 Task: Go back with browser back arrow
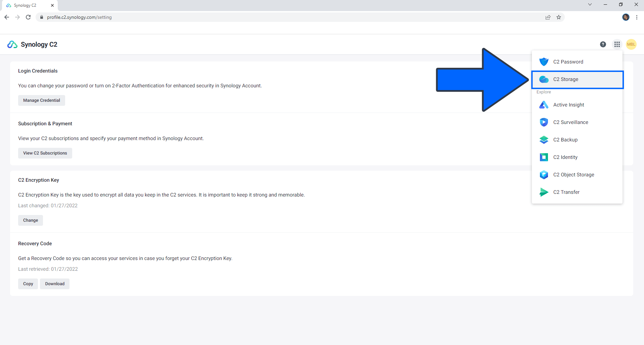(7, 17)
